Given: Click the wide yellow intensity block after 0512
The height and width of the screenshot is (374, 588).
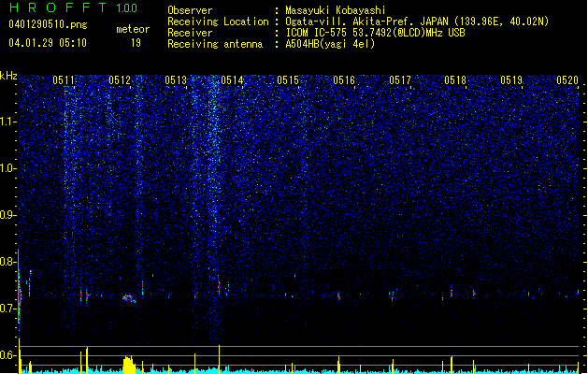Looking at the screenshot, I should coord(129,365).
